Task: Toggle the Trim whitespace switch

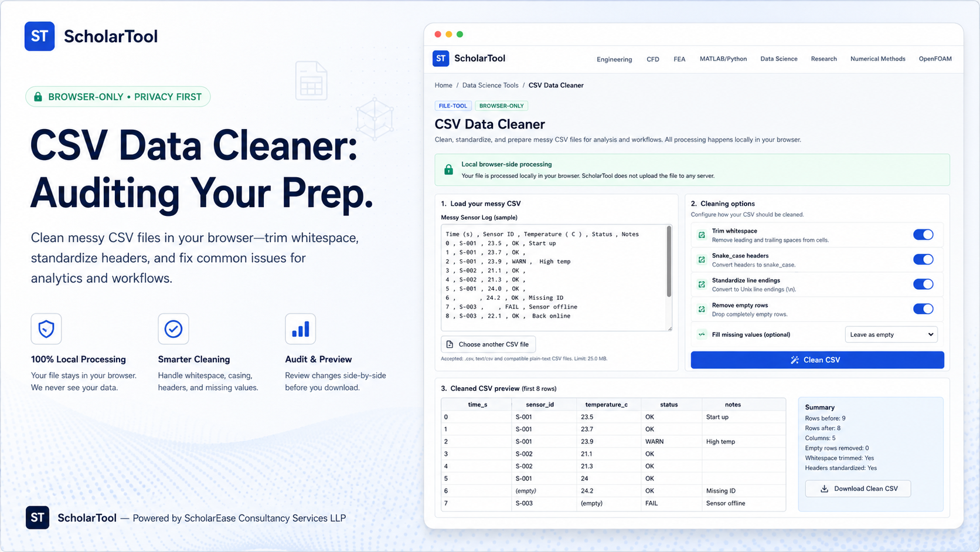Action: point(923,235)
